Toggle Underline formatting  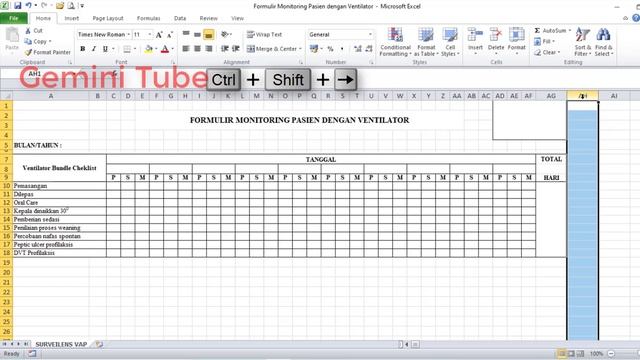coord(105,49)
